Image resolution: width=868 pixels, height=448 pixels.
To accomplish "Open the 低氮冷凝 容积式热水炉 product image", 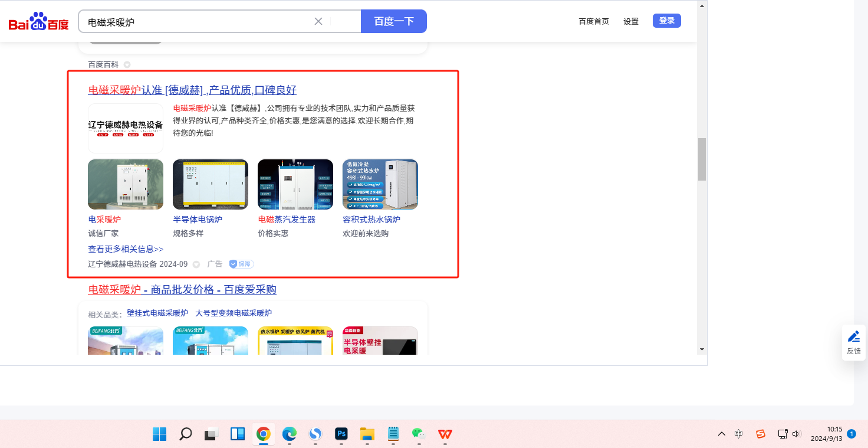I will point(380,184).
